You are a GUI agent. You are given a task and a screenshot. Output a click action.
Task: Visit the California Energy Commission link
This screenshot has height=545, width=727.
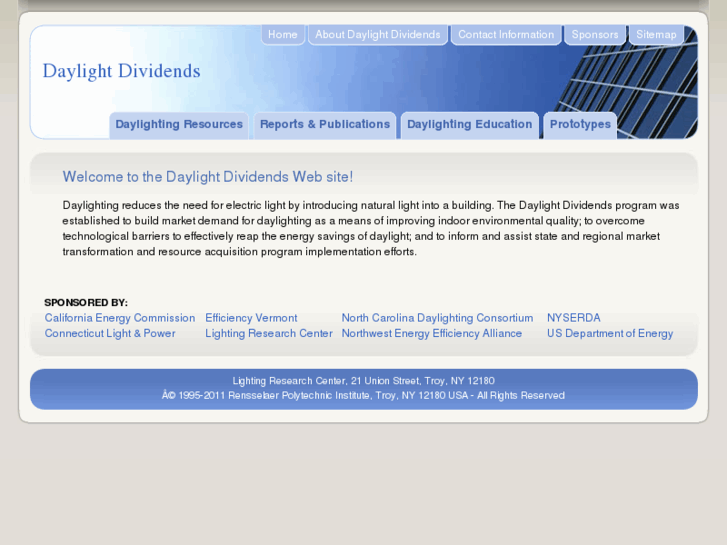click(x=120, y=318)
